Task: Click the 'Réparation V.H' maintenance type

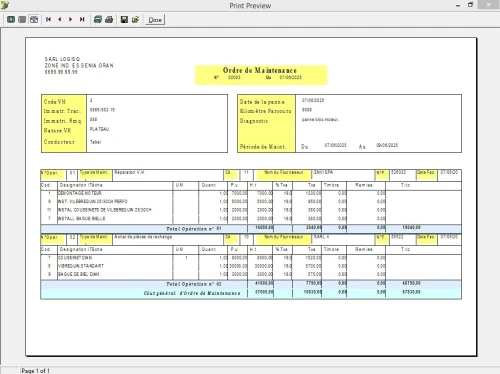Action: 129,172
